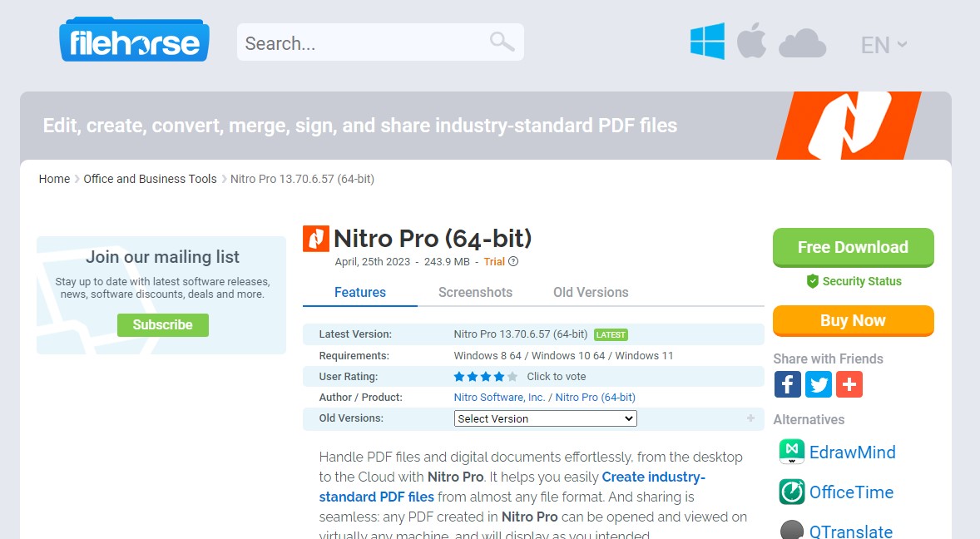This screenshot has height=539, width=980.
Task: Open Nitro Pro (64-bit) product link
Action: (x=595, y=398)
